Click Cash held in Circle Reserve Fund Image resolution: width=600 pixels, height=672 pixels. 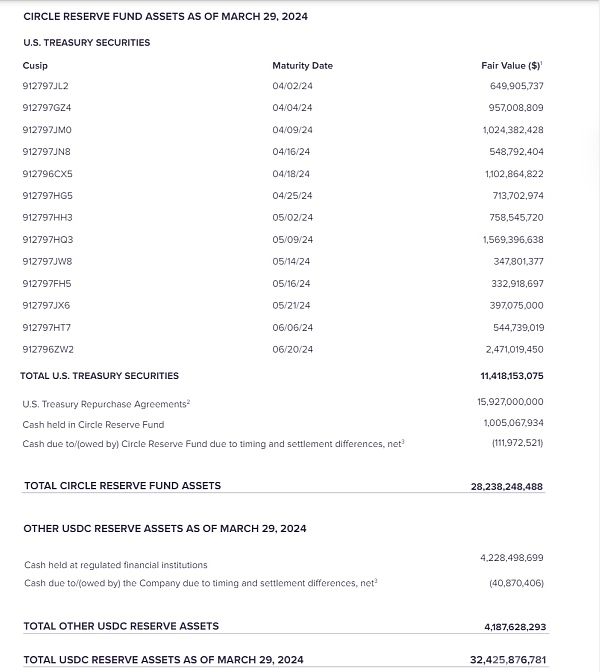click(x=93, y=425)
